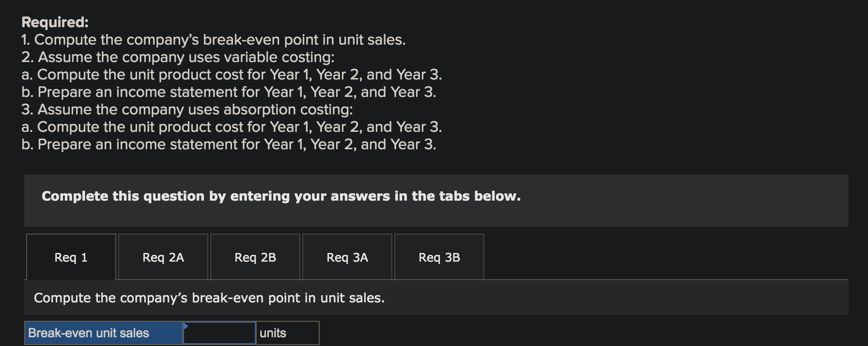Switch to the Req 1 tab
This screenshot has height=346, width=868.
[70, 257]
